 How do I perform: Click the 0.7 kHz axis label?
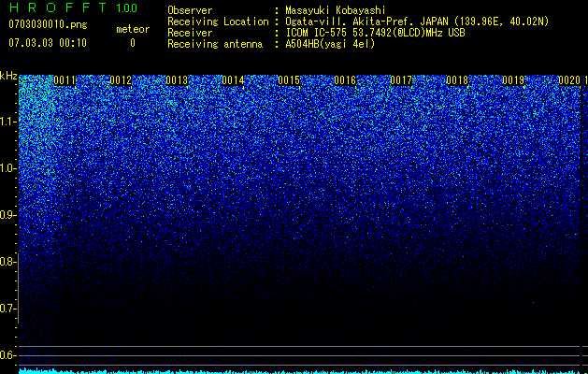[7, 309]
